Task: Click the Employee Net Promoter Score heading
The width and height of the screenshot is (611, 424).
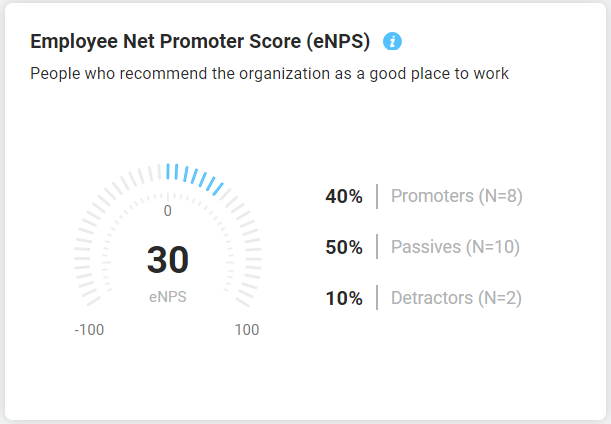Action: [200, 41]
